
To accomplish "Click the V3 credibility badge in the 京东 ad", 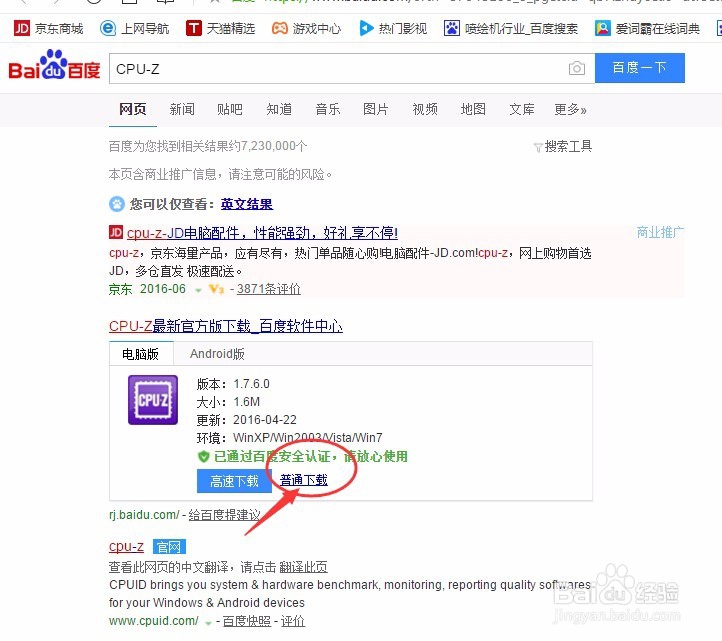I will (216, 289).
